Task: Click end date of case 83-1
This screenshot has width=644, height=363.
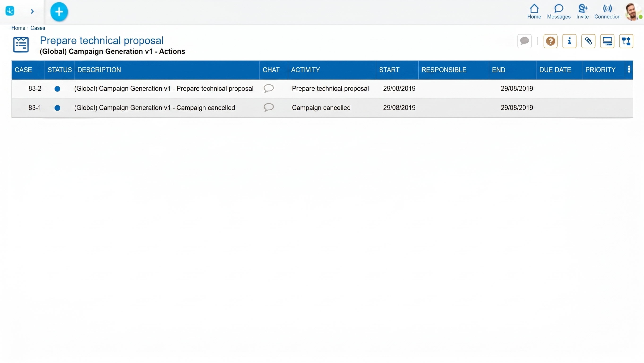Action: coord(517,108)
